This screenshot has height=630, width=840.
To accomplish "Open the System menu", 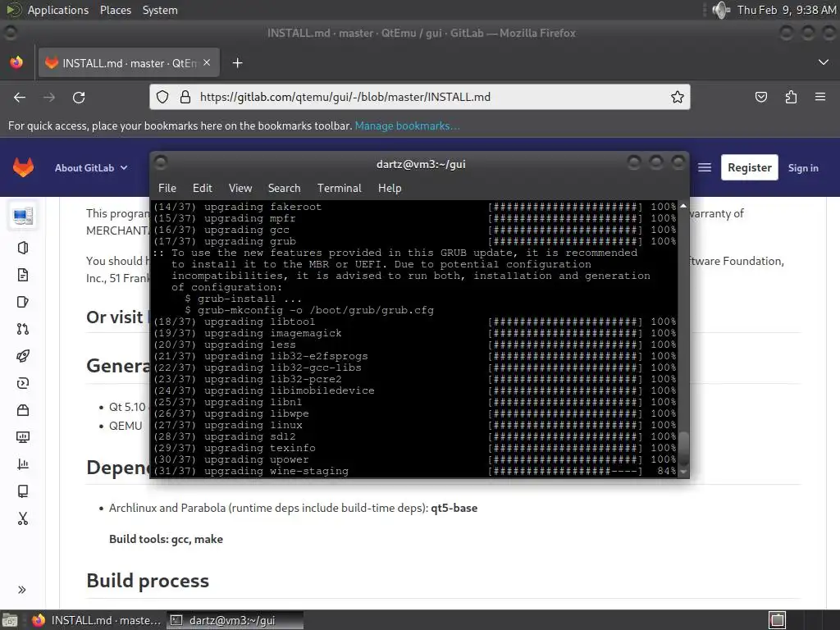I will (x=160, y=10).
